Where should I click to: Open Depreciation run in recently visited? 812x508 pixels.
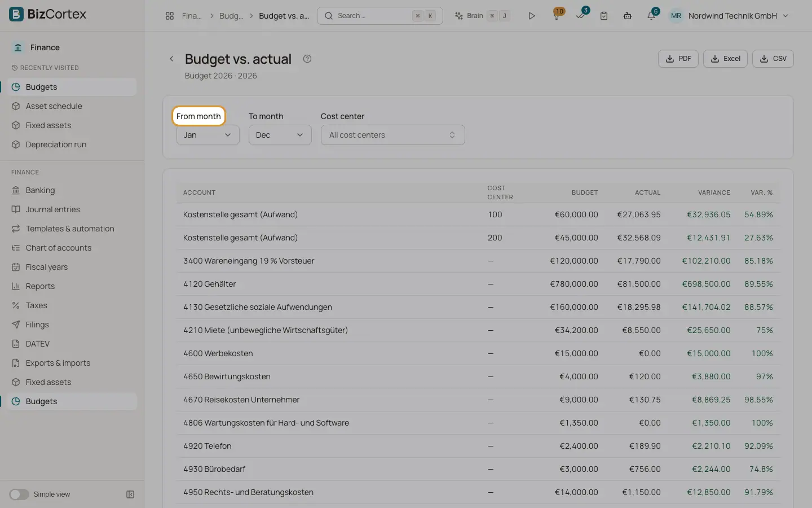72,144
